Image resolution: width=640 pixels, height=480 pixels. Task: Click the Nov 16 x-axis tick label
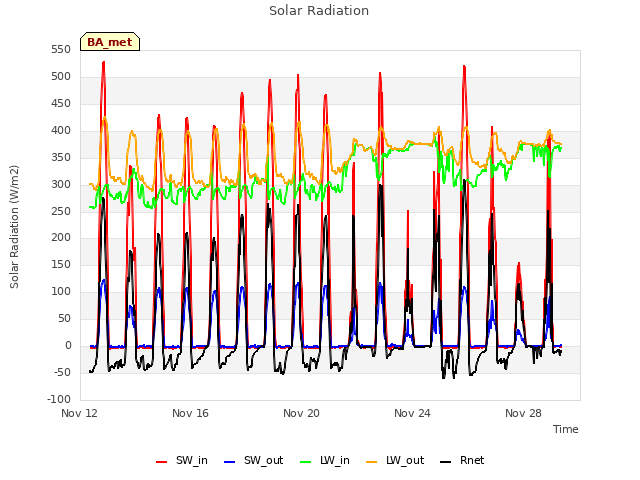[x=190, y=413]
